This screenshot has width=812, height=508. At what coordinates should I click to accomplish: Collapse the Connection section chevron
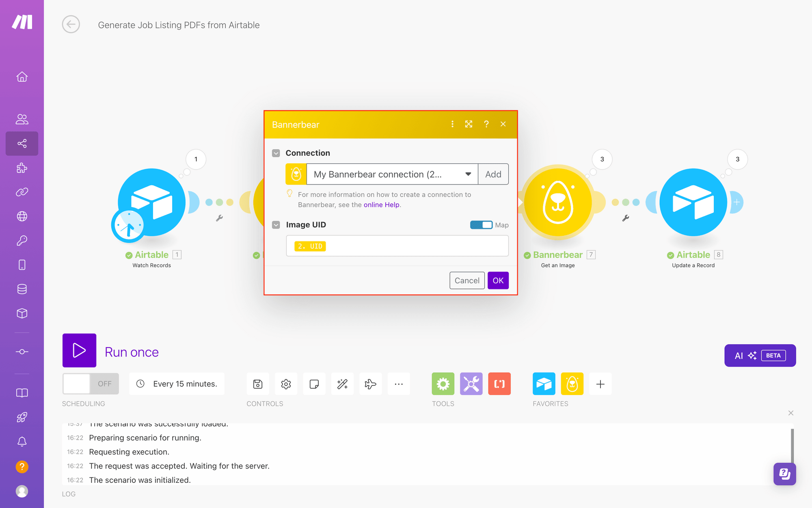click(x=276, y=153)
